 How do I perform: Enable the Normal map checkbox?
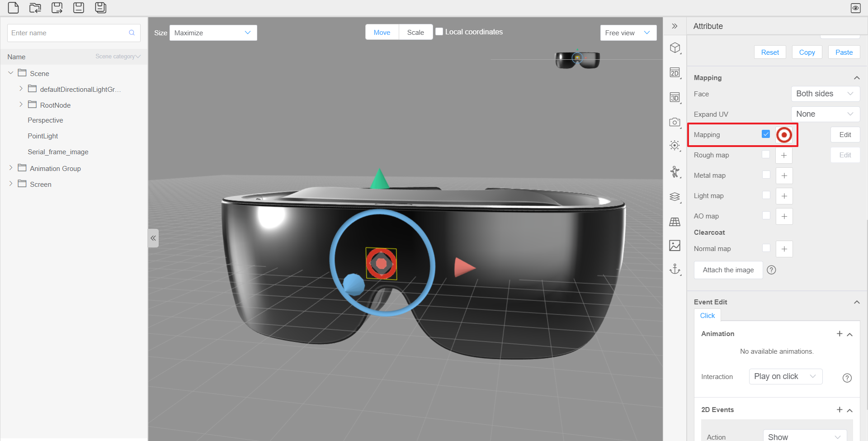coord(766,248)
